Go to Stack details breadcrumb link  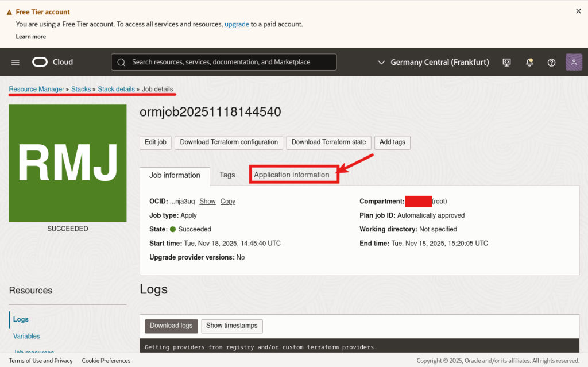pyautogui.click(x=116, y=89)
